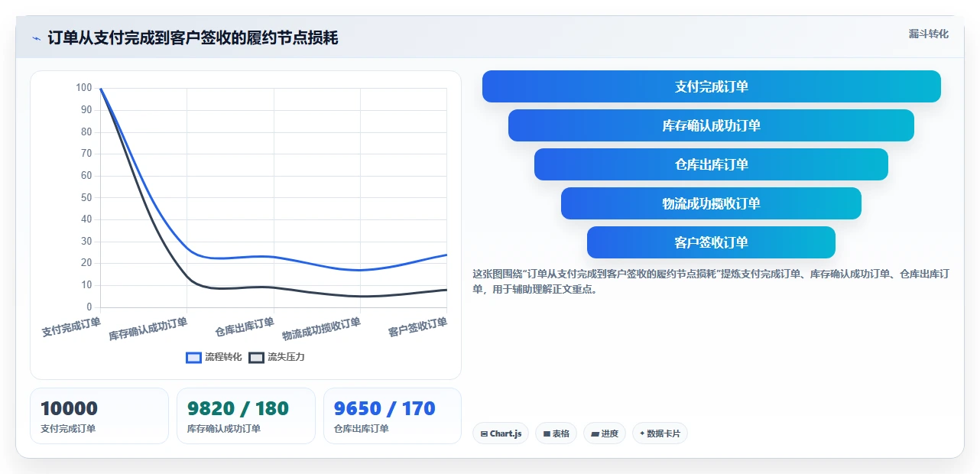Viewport: 980px width, 474px height.
Task: Select the 仓库出库订单 funnel bar
Action: click(x=711, y=164)
